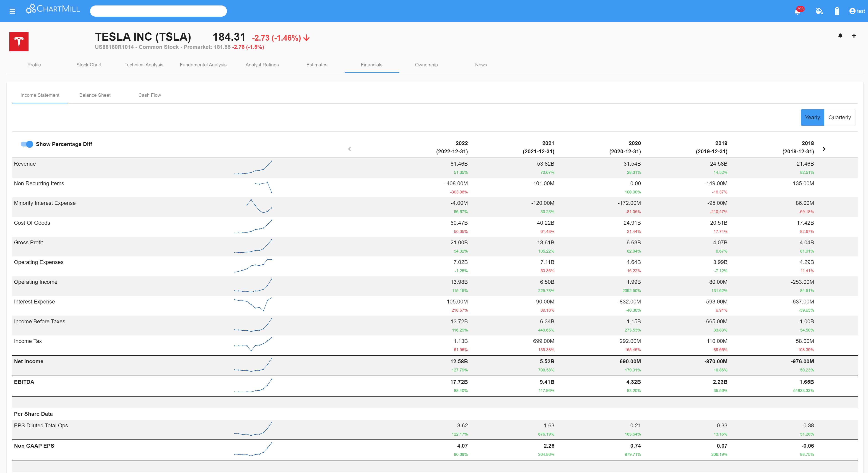Click the Operating Expenses sparkline
Image resolution: width=868 pixels, height=473 pixels.
(253, 266)
